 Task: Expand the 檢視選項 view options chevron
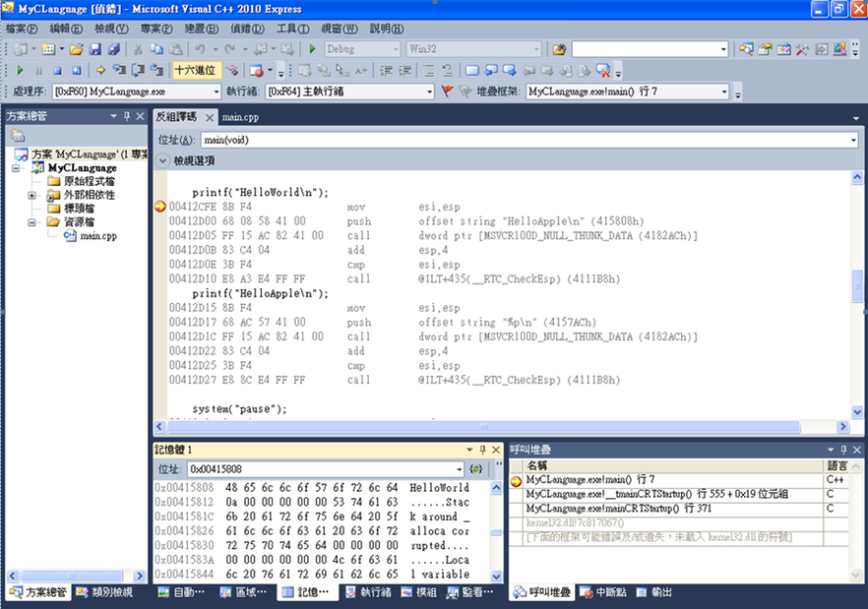pos(162,161)
